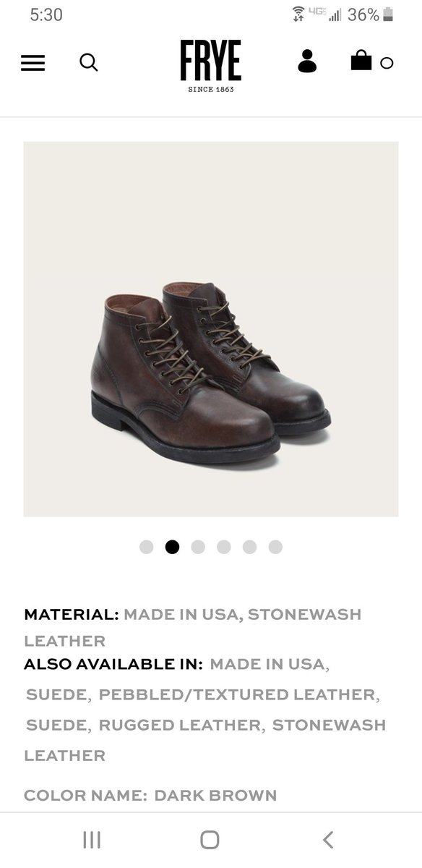This screenshot has width=422, height=868.
Task: Select the third image carousel dot
Action: (198, 547)
